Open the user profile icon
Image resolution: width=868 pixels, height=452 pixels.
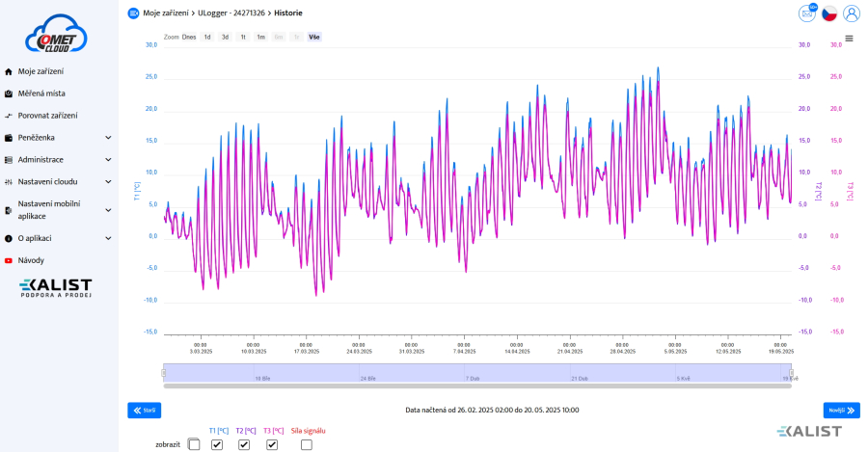(852, 13)
